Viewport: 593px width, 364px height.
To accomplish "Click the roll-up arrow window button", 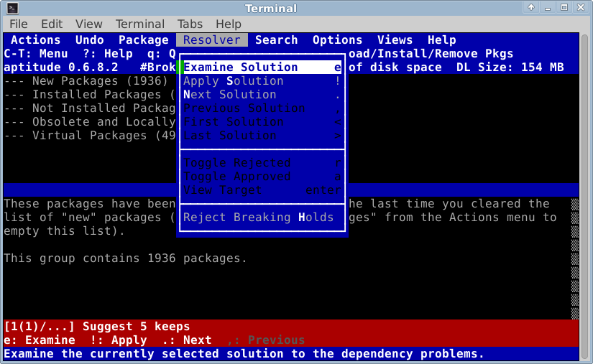I will click(531, 7).
